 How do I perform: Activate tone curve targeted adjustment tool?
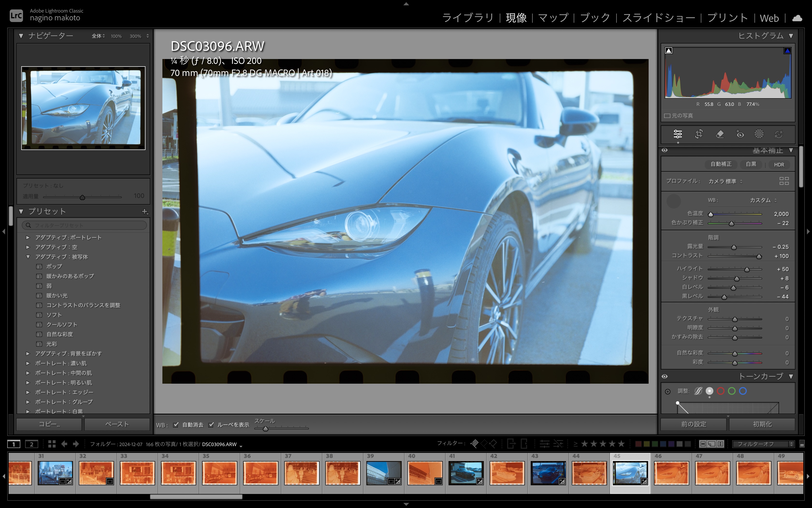668,391
